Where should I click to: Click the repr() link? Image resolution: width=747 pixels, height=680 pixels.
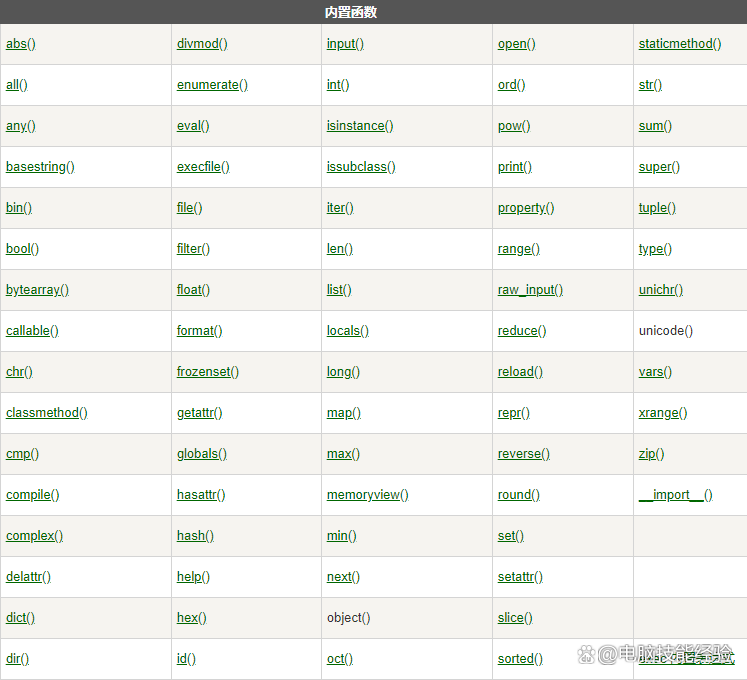click(514, 413)
